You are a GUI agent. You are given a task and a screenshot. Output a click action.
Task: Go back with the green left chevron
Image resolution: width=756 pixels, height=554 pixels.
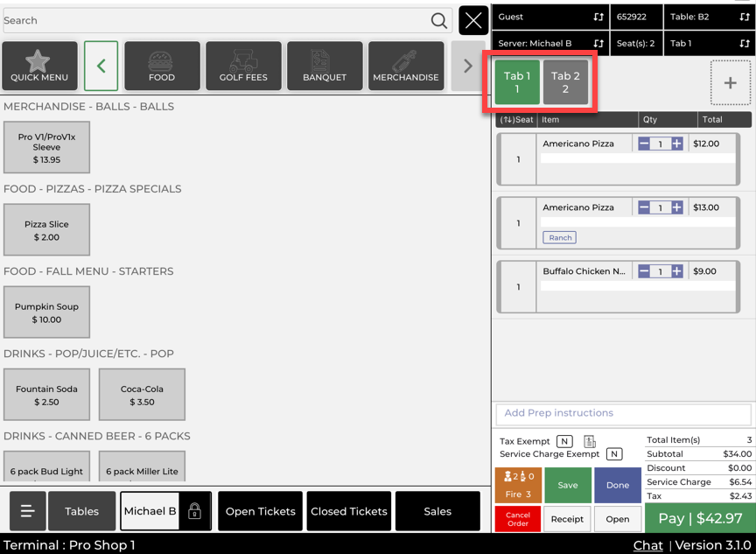click(101, 67)
